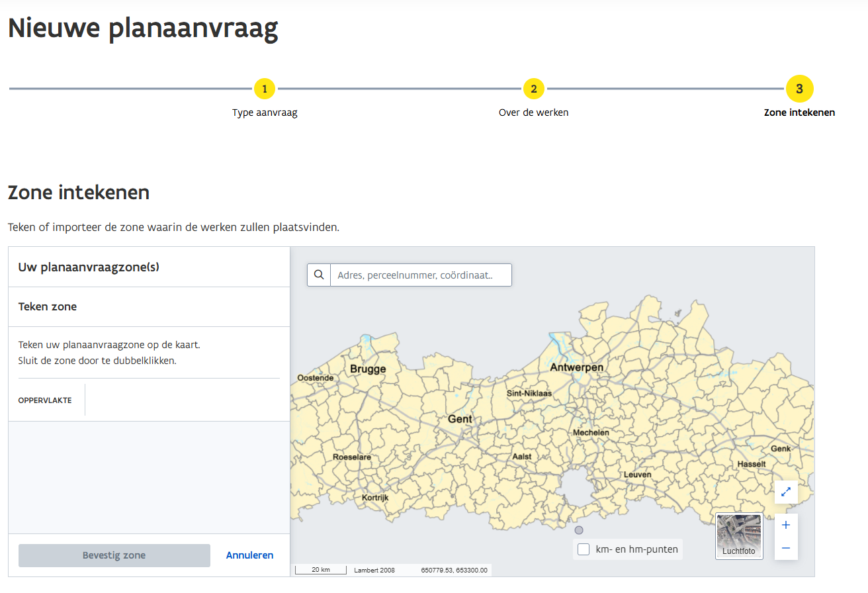The height and width of the screenshot is (593, 868).
Task: Enable km- en hm-punten checkbox
Action: (x=584, y=549)
